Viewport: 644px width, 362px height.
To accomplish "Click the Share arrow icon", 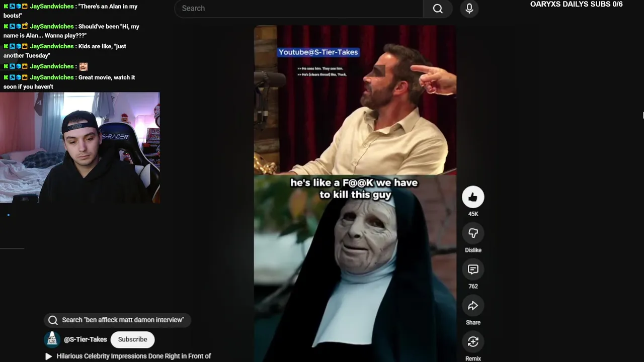I will (473, 306).
